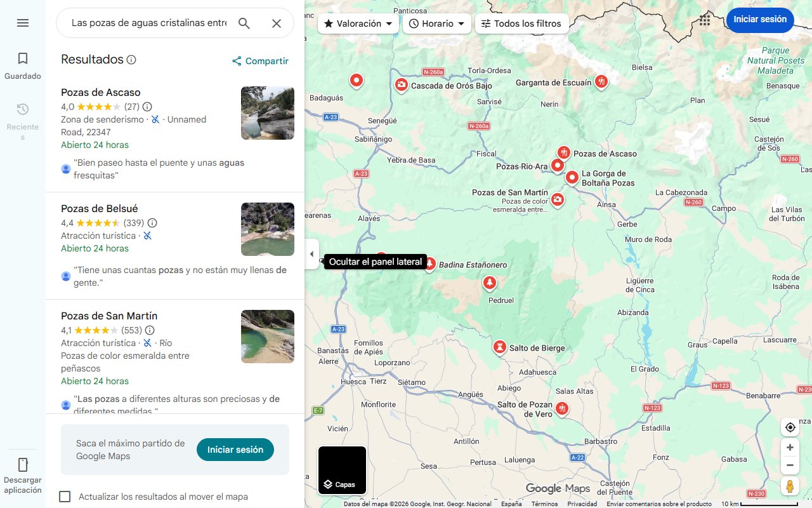Click the Iniciar sesión button
Viewport: 812px width, 508px height.
click(760, 20)
